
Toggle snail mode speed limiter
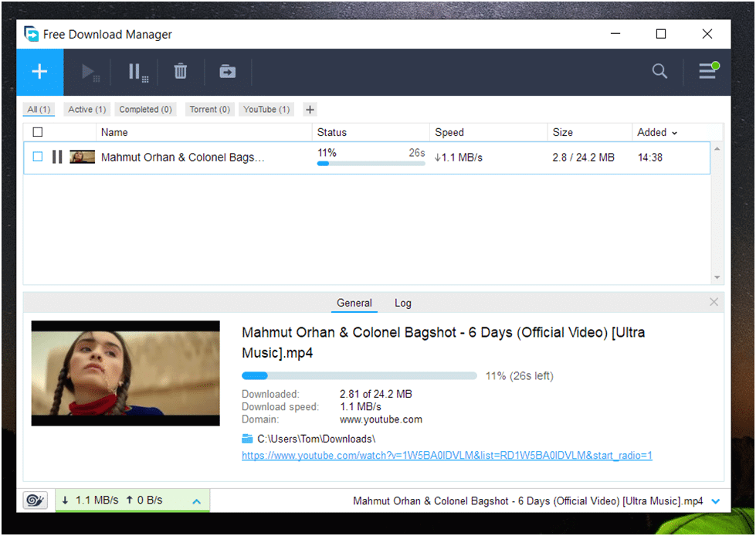pos(36,500)
